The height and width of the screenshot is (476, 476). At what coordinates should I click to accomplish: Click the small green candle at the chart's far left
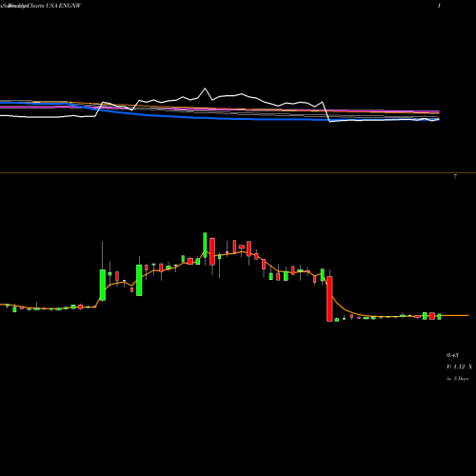click(14, 308)
